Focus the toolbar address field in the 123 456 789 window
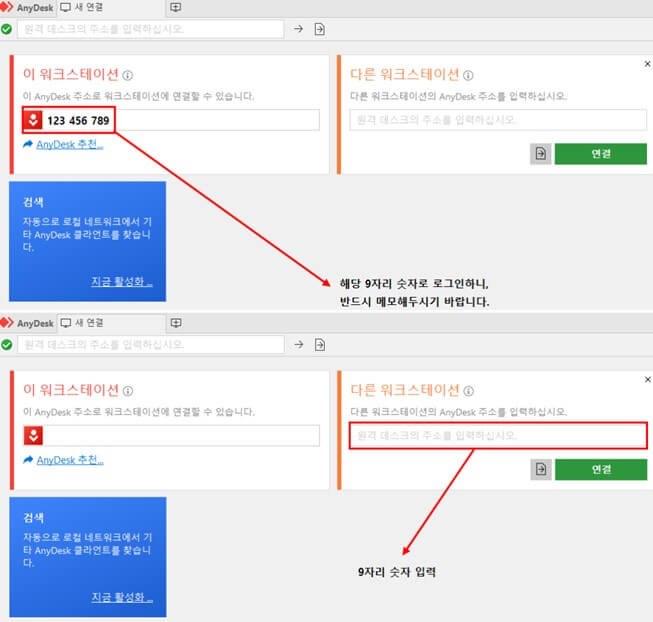Viewport: 653px width, 622px height. click(151, 29)
